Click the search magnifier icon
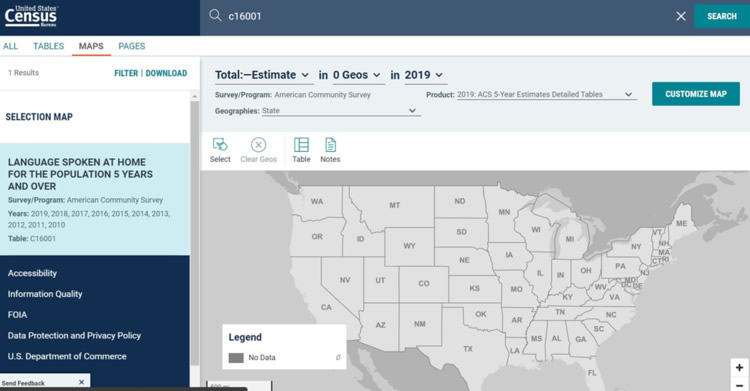The image size is (750, 391). (215, 15)
